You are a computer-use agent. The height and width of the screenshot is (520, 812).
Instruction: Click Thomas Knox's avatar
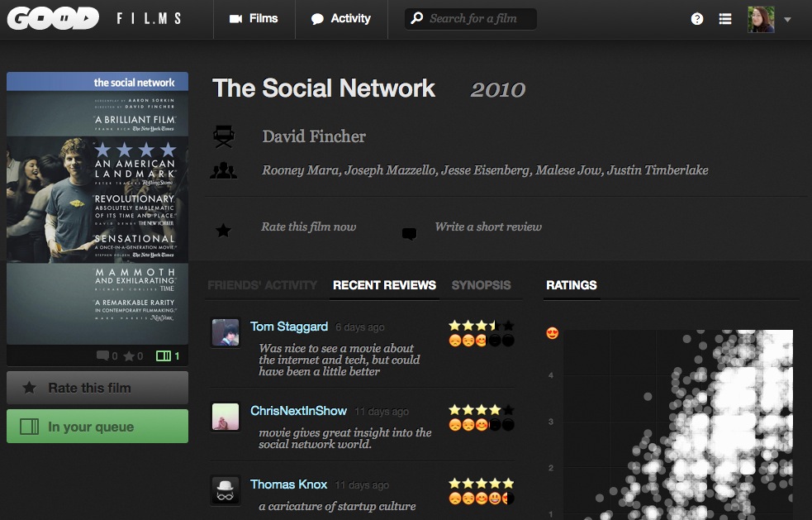[x=226, y=490]
